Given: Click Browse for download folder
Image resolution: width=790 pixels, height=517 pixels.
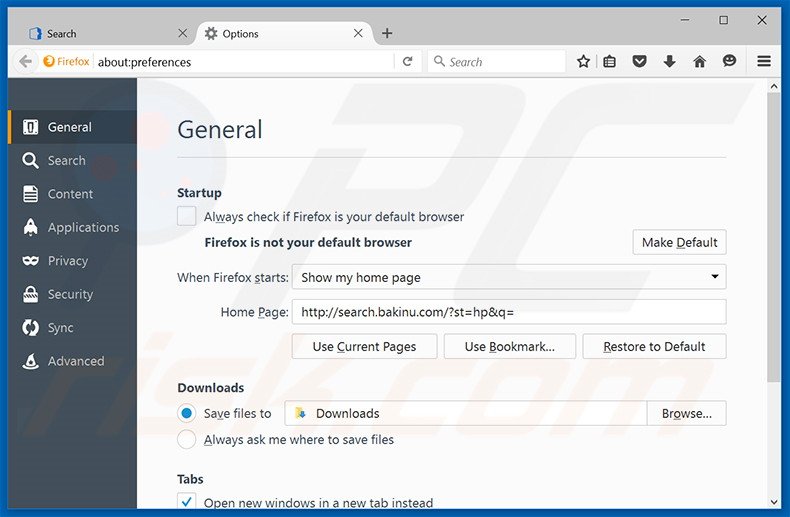Looking at the screenshot, I should coord(686,413).
